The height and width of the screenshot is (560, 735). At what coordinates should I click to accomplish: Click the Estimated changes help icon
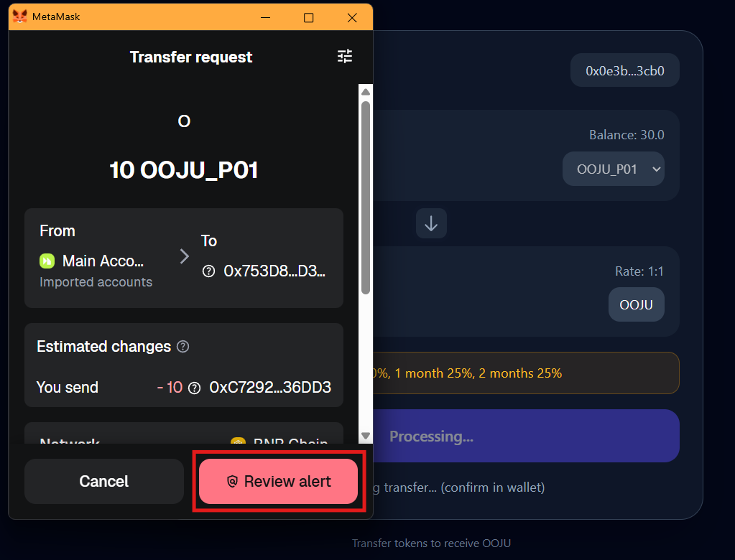click(183, 347)
